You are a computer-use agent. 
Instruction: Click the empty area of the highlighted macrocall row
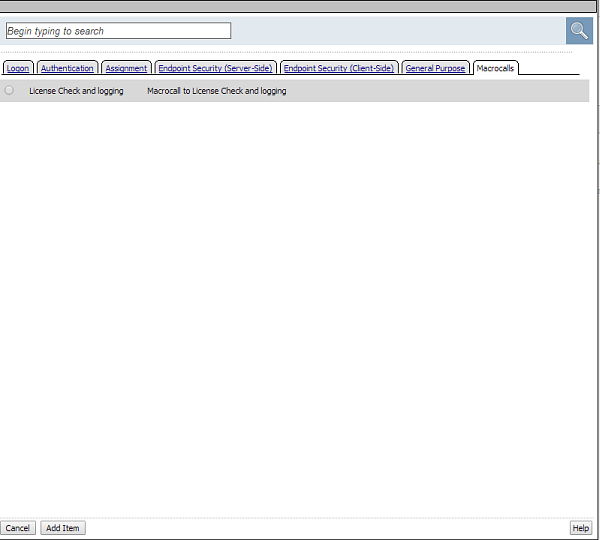pos(440,91)
